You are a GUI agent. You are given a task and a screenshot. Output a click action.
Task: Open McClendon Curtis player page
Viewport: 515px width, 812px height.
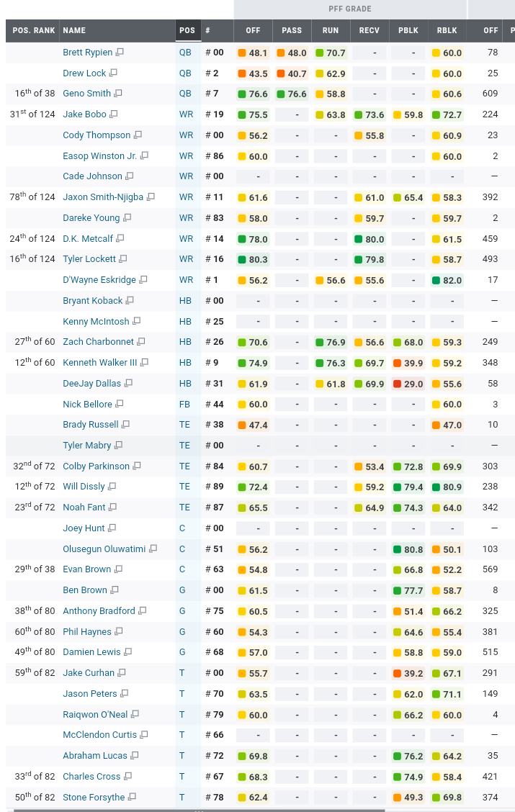[x=100, y=735]
